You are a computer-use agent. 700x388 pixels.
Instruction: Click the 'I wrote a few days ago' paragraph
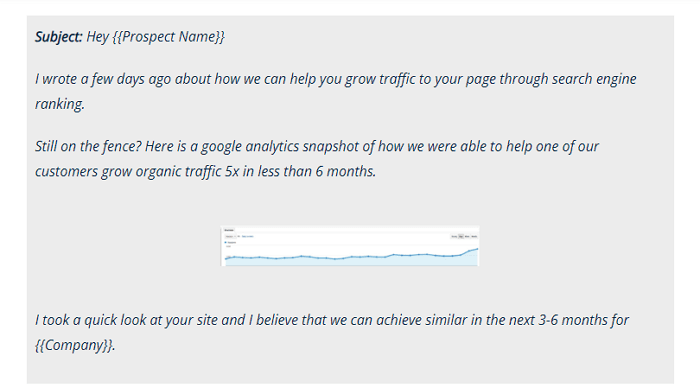[x=336, y=91]
